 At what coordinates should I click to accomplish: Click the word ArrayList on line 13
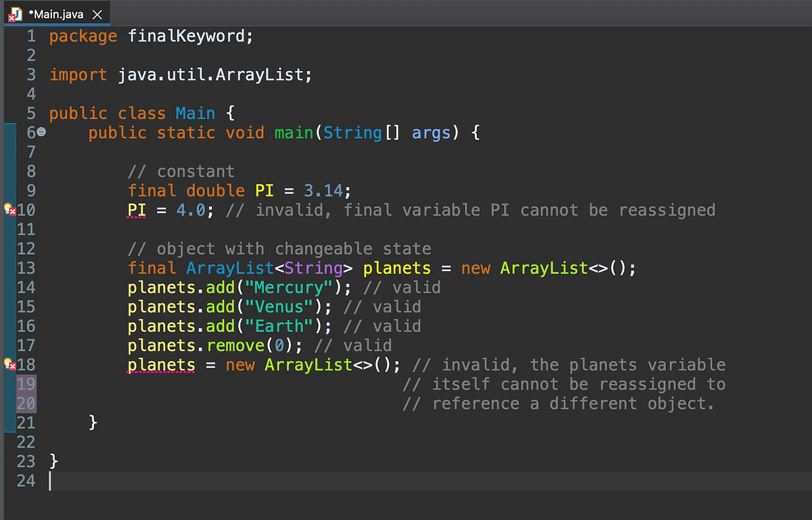click(229, 268)
